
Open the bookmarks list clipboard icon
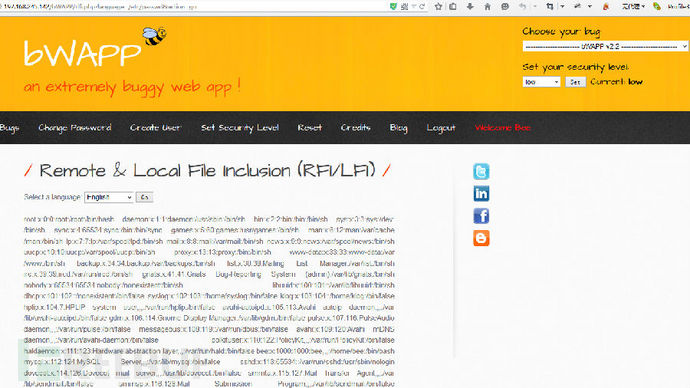453,6
